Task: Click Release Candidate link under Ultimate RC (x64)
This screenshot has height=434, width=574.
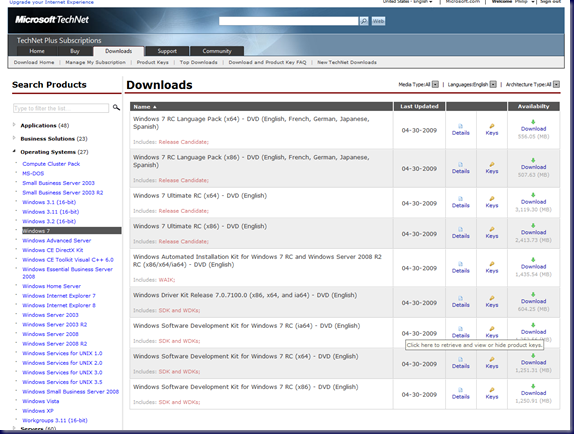Action: [x=183, y=211]
